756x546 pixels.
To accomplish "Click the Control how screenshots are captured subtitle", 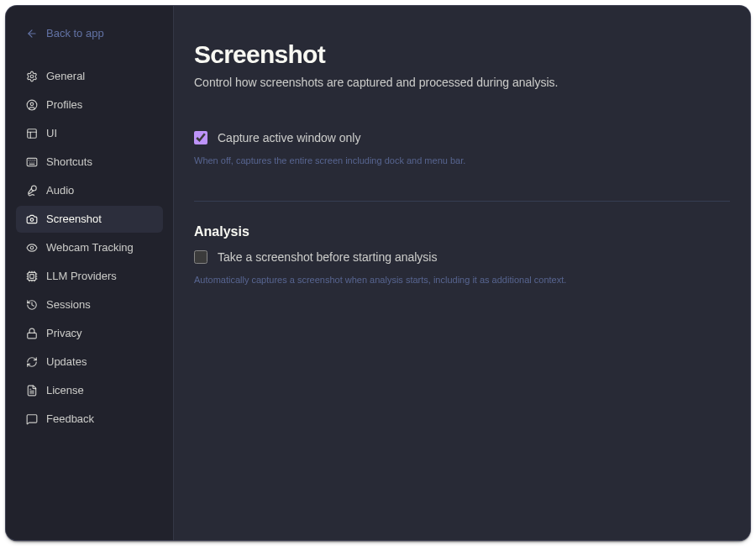I will [375, 82].
